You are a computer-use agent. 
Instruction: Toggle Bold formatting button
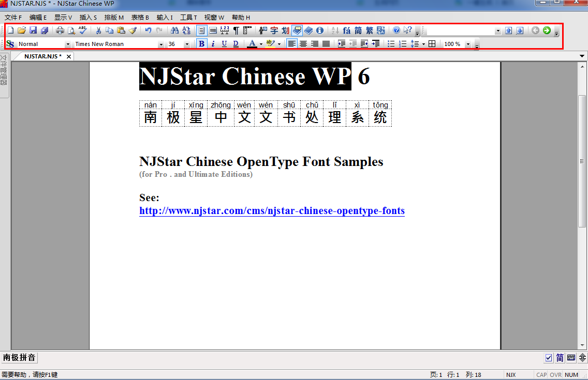[201, 44]
